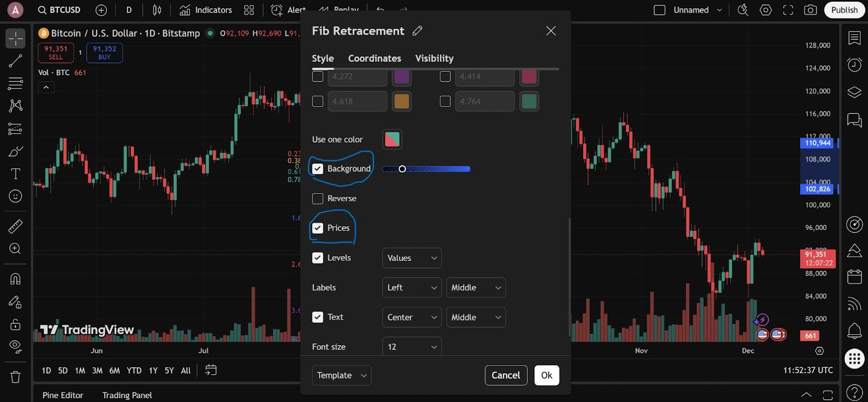Open the Levels Values dropdown
The width and height of the screenshot is (868, 402).
click(x=412, y=258)
